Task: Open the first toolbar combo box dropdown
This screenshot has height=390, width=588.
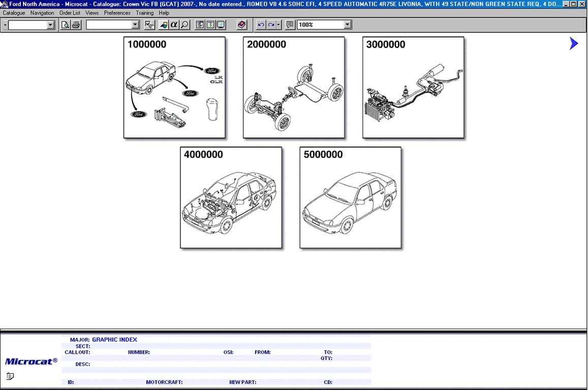Action: tap(50, 25)
